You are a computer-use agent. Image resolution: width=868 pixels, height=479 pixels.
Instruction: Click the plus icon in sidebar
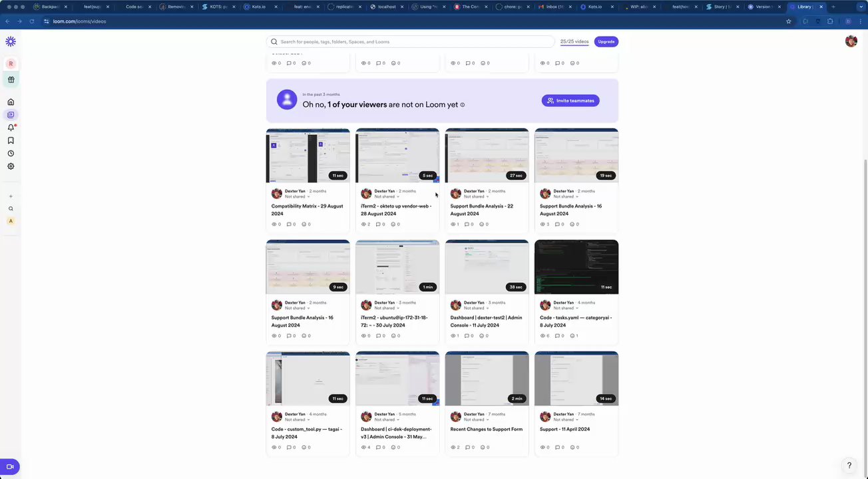click(11, 196)
